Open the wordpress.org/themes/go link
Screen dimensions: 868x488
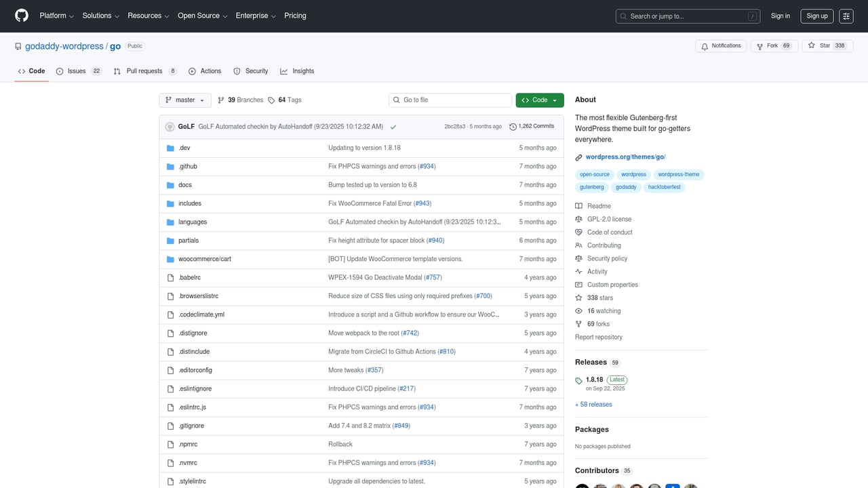(x=626, y=157)
